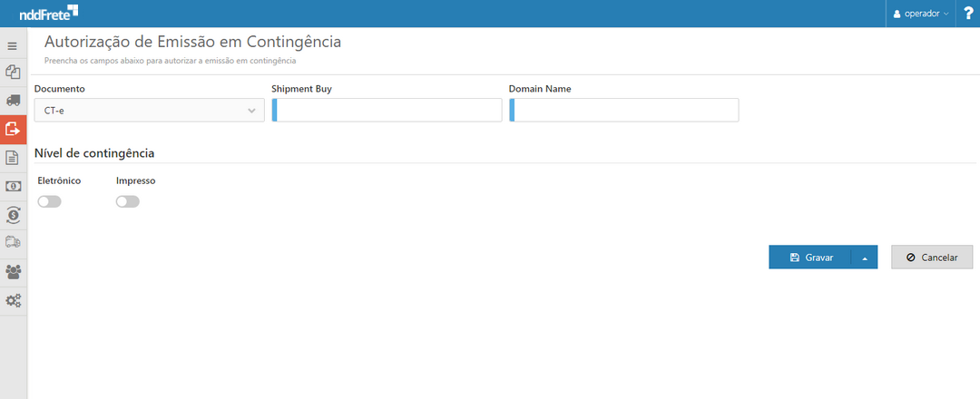The width and height of the screenshot is (980, 399).
Task: Open the dark truck sidebar icon
Action: [13, 101]
